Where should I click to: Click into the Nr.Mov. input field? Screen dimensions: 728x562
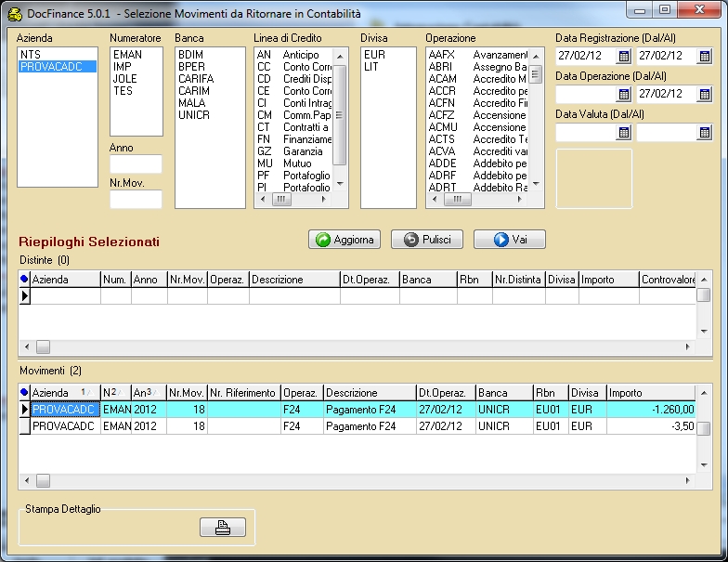pyautogui.click(x=136, y=199)
